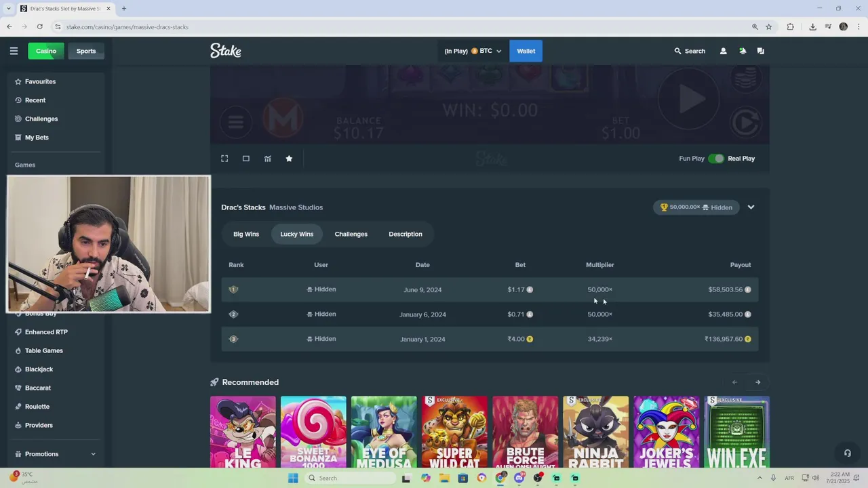The width and height of the screenshot is (868, 488).
Task: Open the Windows Start menu
Action: click(293, 478)
